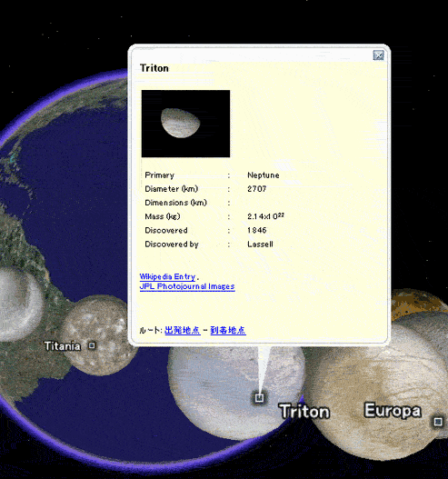
Task: Click the Europa map label
Action: (x=393, y=410)
